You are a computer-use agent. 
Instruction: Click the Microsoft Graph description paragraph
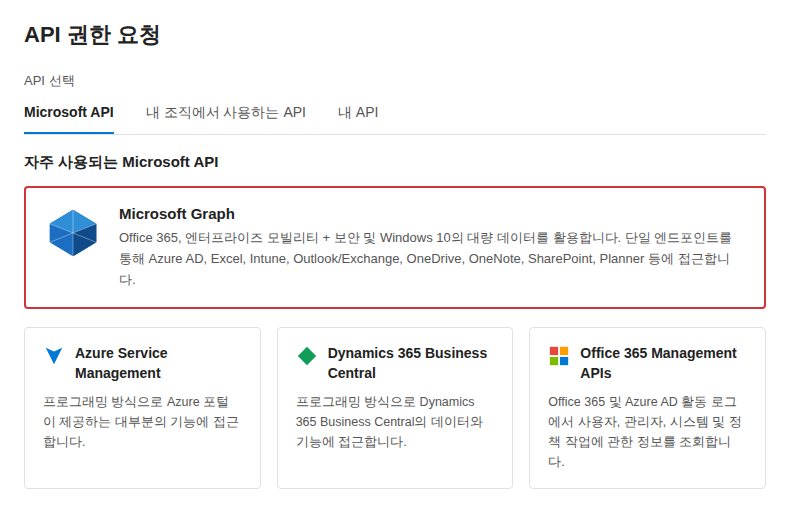click(x=425, y=259)
